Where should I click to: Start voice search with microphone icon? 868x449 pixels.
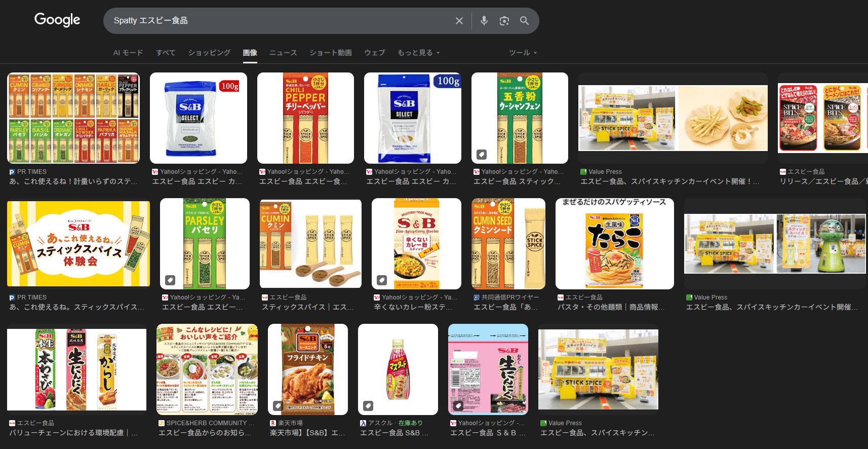click(x=484, y=21)
